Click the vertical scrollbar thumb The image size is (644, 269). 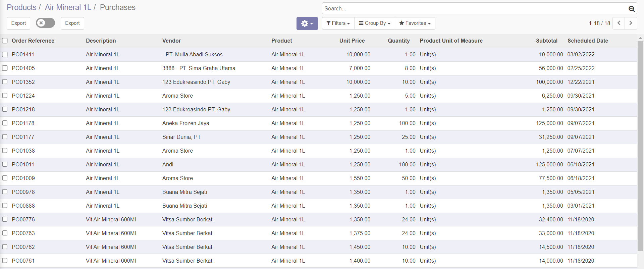[640, 146]
